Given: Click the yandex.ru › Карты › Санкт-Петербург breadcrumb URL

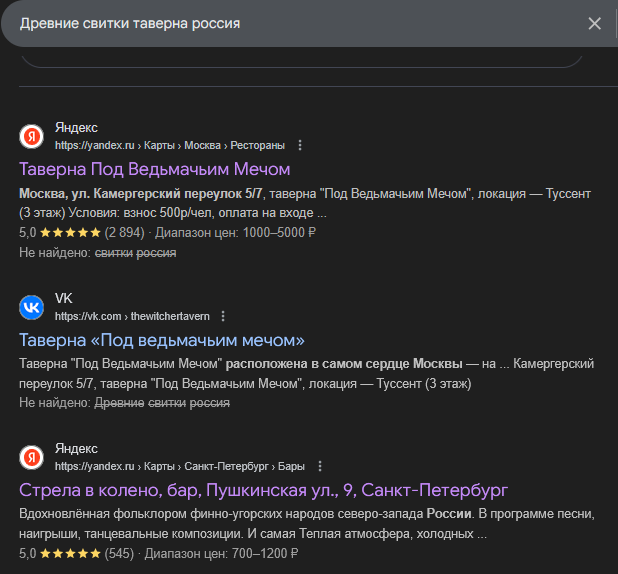Looking at the screenshot, I should pyautogui.click(x=180, y=466).
